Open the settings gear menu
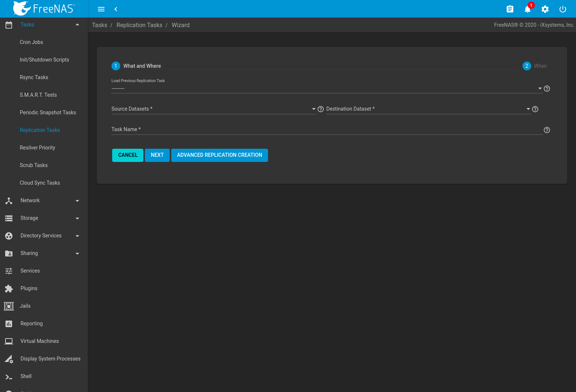Image resolution: width=576 pixels, height=392 pixels. click(x=545, y=9)
